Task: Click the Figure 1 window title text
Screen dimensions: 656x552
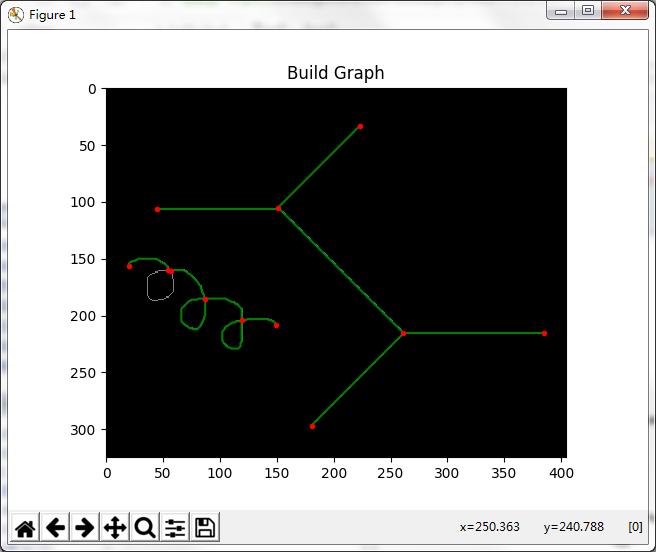Action: (x=52, y=15)
